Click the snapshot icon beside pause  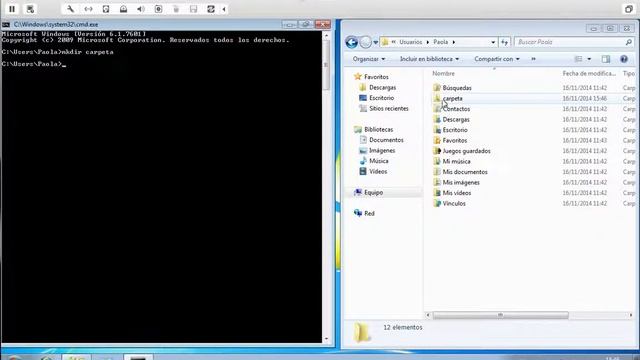(30, 9)
